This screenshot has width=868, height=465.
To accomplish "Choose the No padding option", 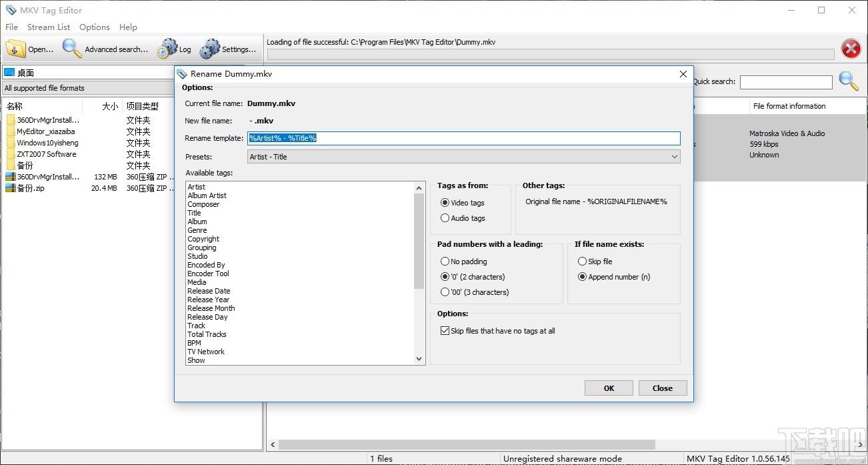I will (x=445, y=262).
